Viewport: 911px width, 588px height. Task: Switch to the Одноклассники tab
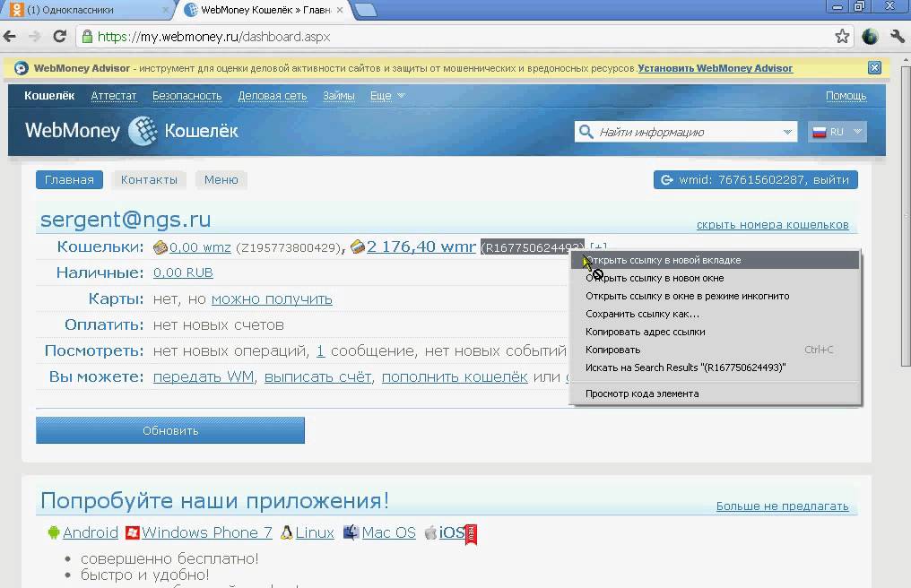pyautogui.click(x=87, y=10)
